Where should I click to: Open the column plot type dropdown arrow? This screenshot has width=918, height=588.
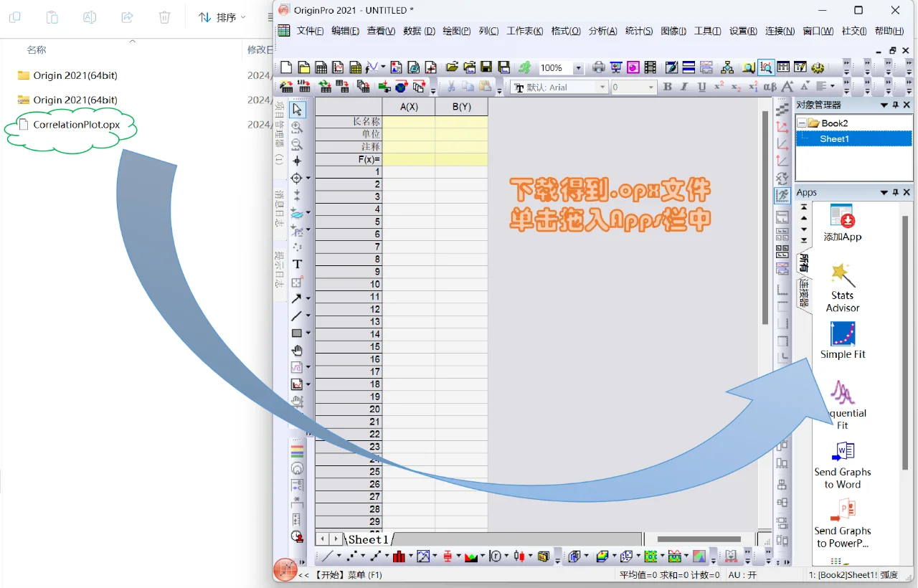pyautogui.click(x=410, y=556)
